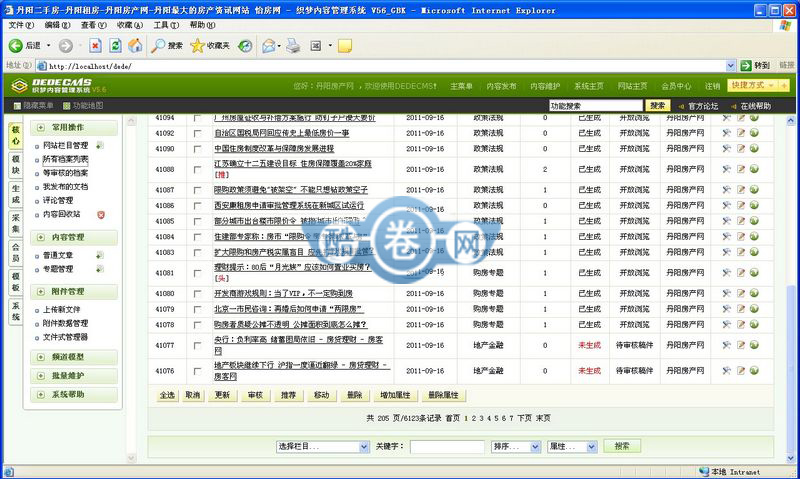The height and width of the screenshot is (479, 800).
Task: Click add icon beside 专题管理
Action: tap(100, 269)
